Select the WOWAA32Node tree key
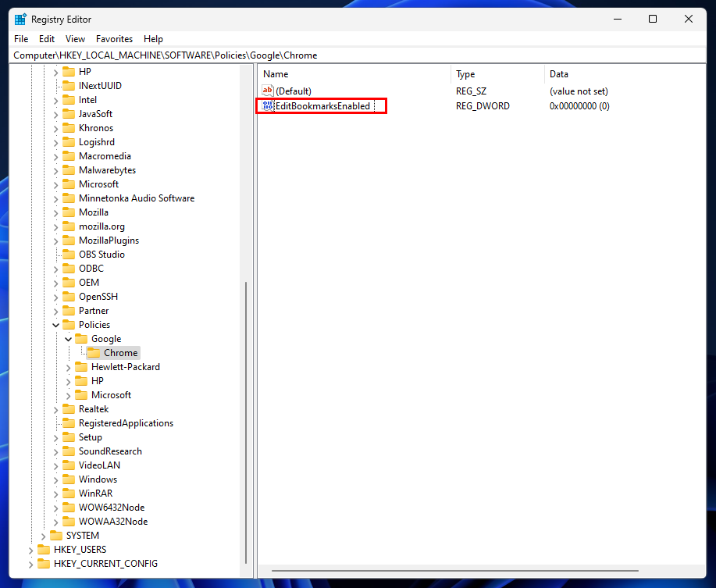716x588 pixels. click(113, 522)
